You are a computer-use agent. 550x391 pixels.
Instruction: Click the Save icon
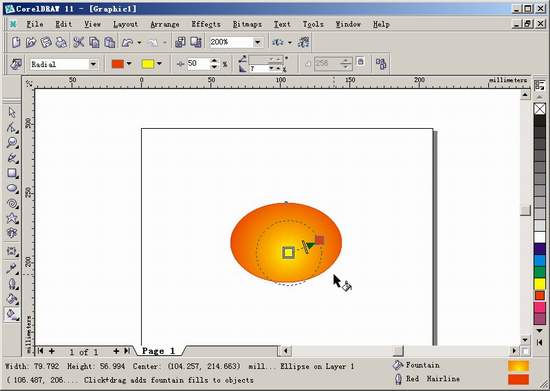[46, 42]
